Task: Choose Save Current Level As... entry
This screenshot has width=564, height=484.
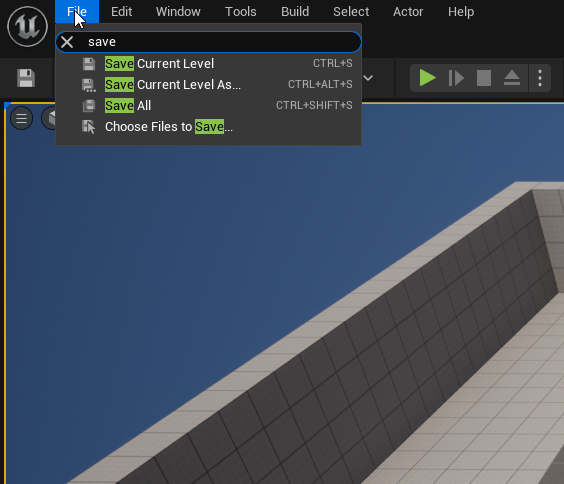Action: point(209,85)
